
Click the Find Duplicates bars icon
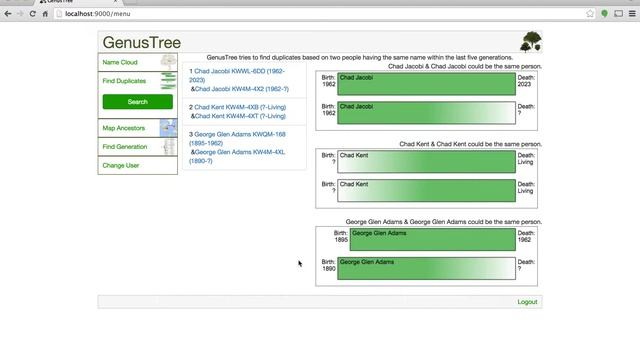pos(168,81)
